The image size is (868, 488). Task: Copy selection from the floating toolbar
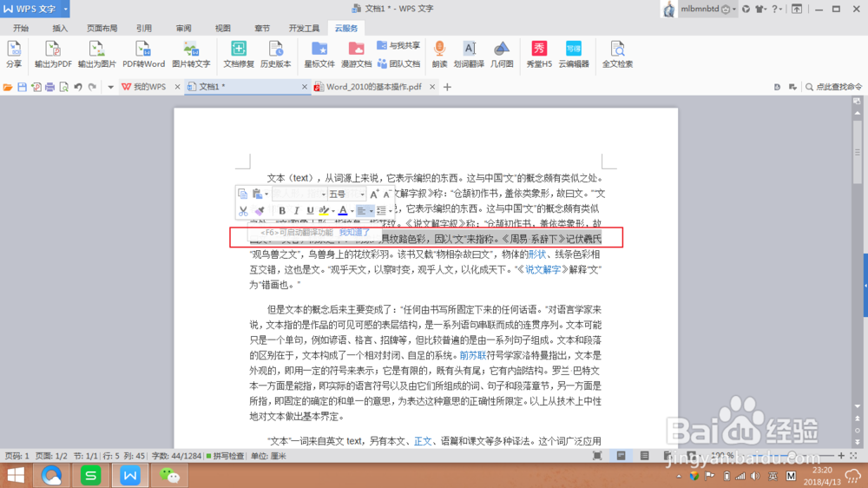242,194
